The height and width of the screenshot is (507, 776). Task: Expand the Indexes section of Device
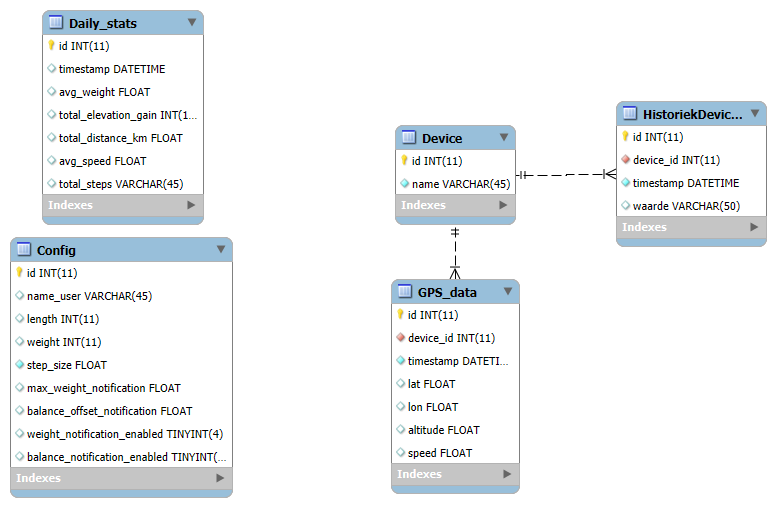coord(503,205)
